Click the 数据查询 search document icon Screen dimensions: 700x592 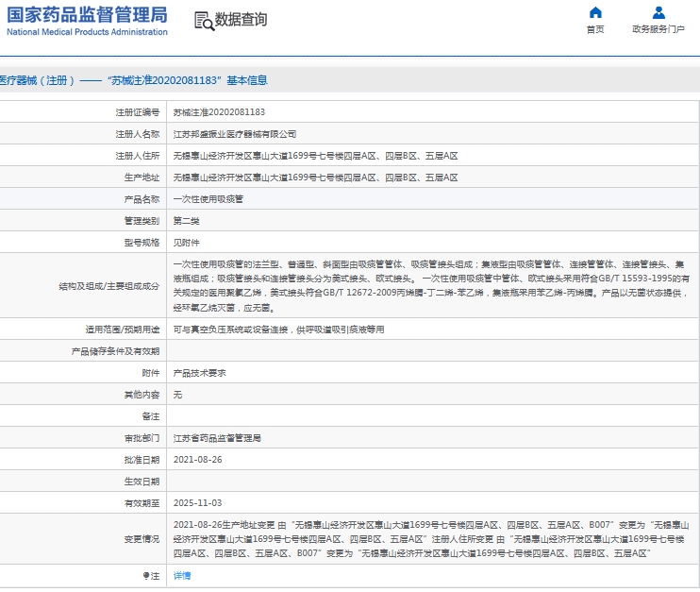204,21
